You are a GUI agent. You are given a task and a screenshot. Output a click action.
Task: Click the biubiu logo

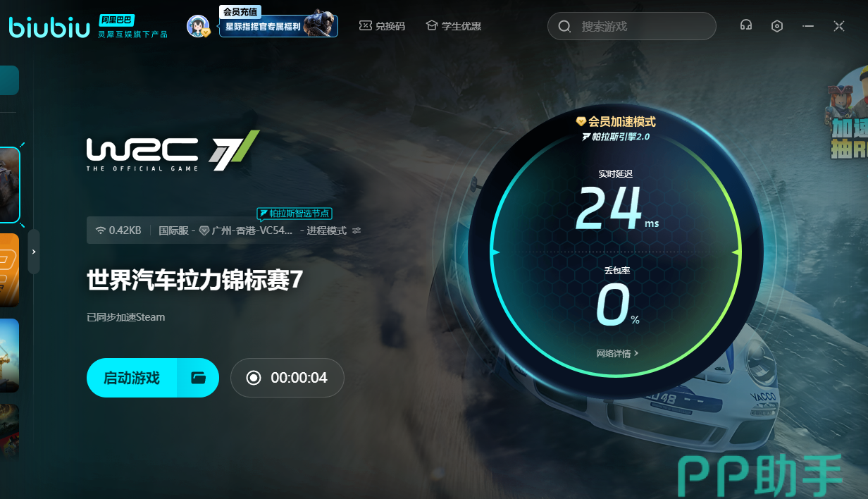49,27
